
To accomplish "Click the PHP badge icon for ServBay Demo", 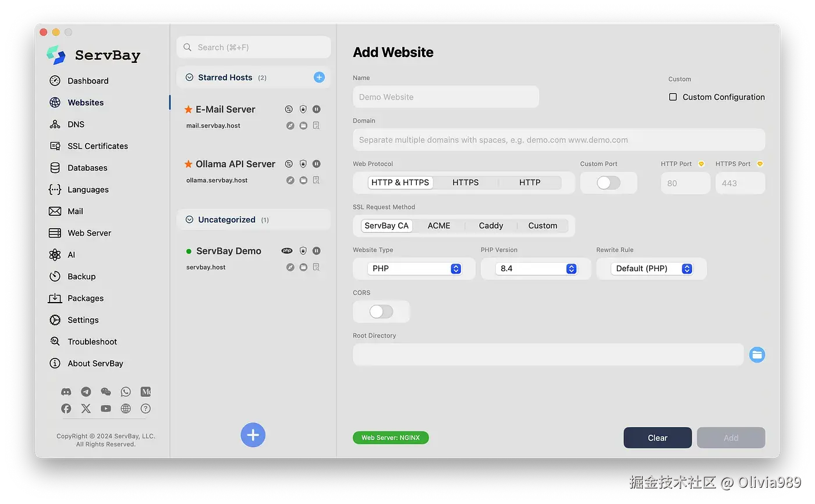I will (x=287, y=251).
